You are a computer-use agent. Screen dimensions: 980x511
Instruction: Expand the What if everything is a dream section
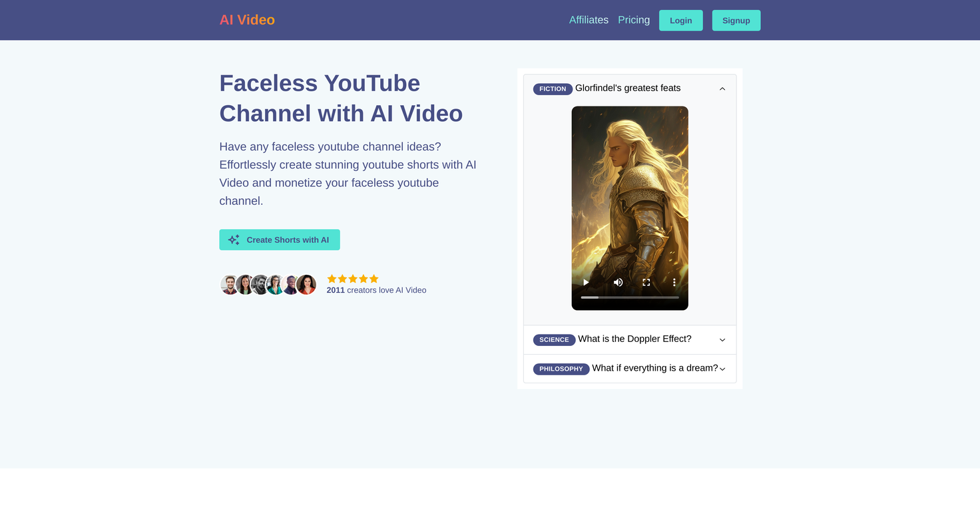[722, 369]
